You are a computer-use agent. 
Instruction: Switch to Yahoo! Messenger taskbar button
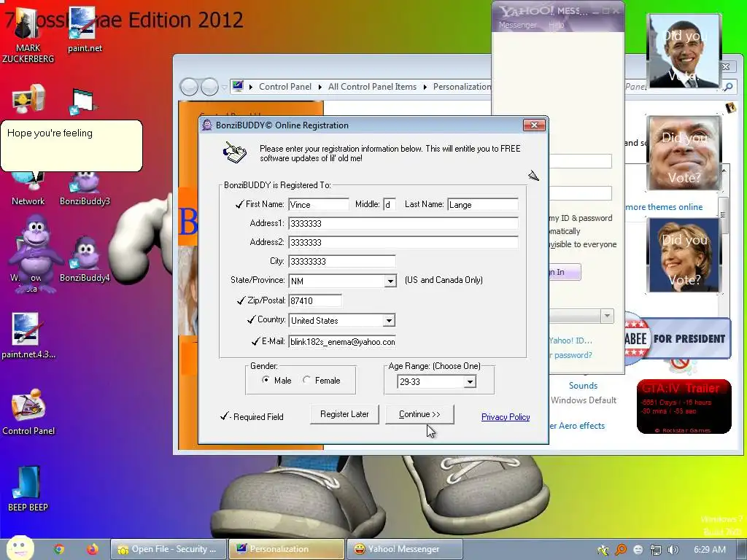pos(404,549)
